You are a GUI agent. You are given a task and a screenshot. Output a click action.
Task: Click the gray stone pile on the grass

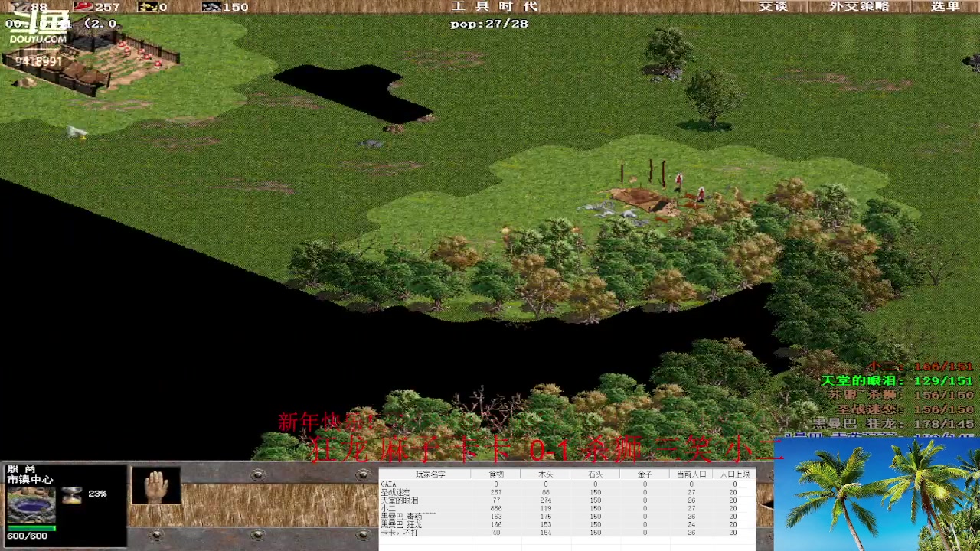(x=372, y=144)
